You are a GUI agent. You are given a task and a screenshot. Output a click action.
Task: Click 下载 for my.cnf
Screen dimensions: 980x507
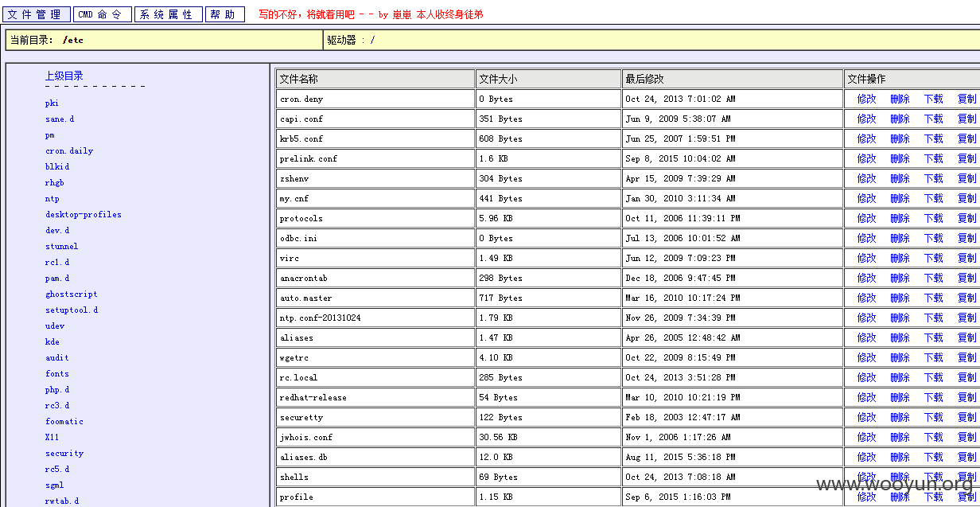(933, 198)
